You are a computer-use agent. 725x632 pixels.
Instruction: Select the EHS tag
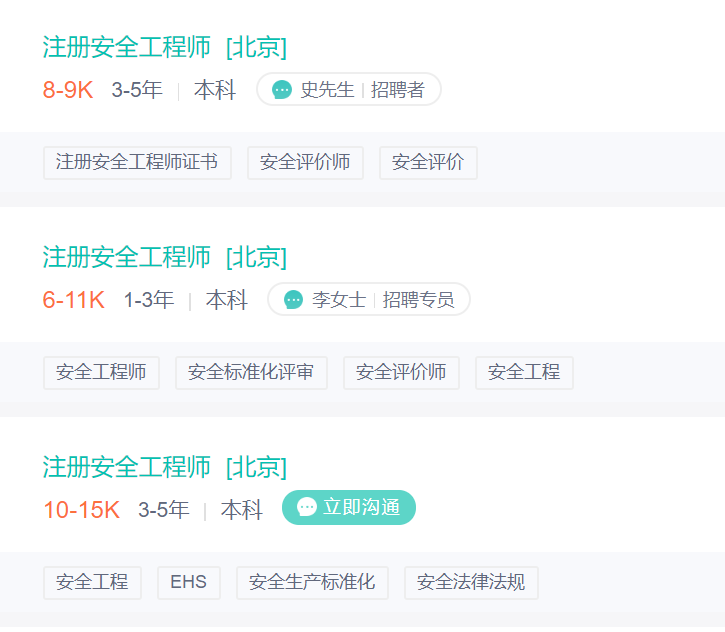189,582
